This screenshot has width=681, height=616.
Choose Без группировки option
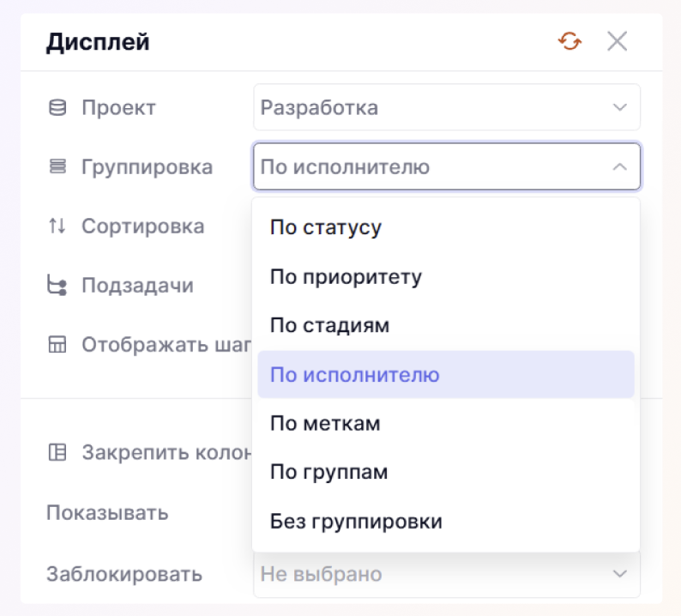(x=356, y=522)
